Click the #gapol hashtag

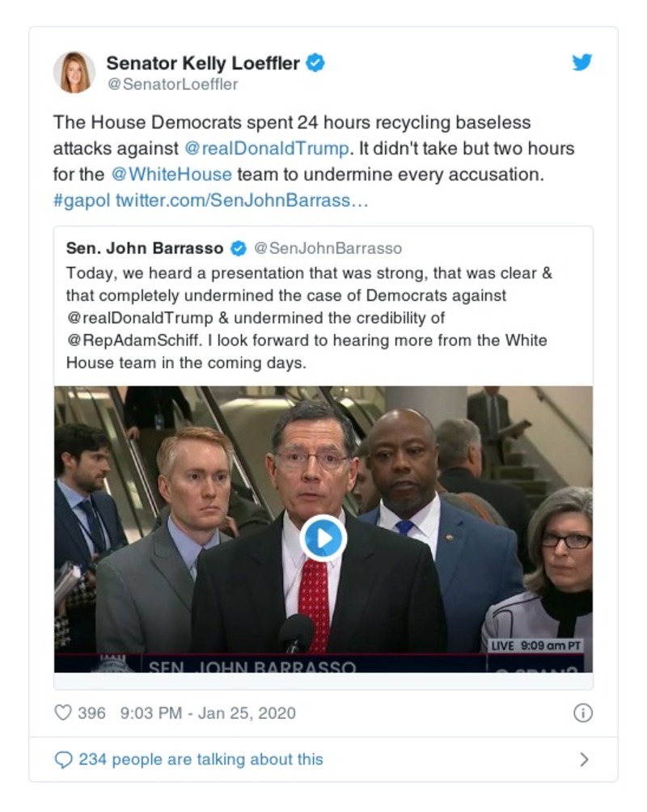(82, 200)
